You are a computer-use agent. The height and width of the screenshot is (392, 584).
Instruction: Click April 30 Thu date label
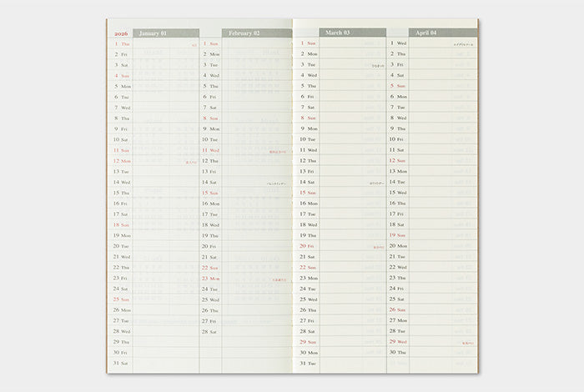(397, 352)
